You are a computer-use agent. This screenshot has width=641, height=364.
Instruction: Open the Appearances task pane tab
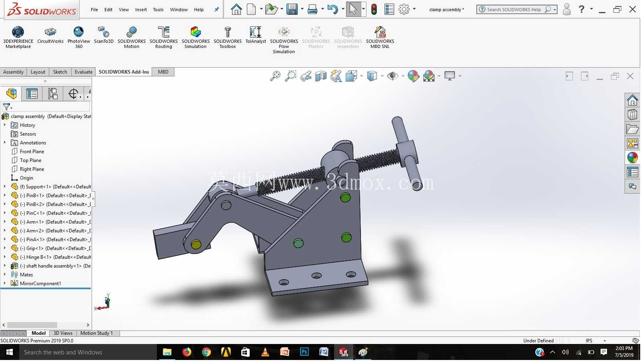[x=633, y=158]
